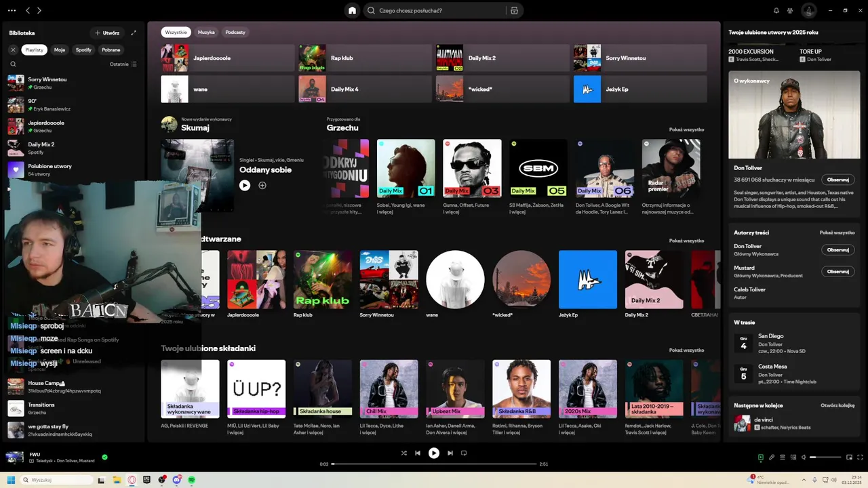Switch to the Wszystkie tab
The image size is (868, 488).
tap(176, 32)
